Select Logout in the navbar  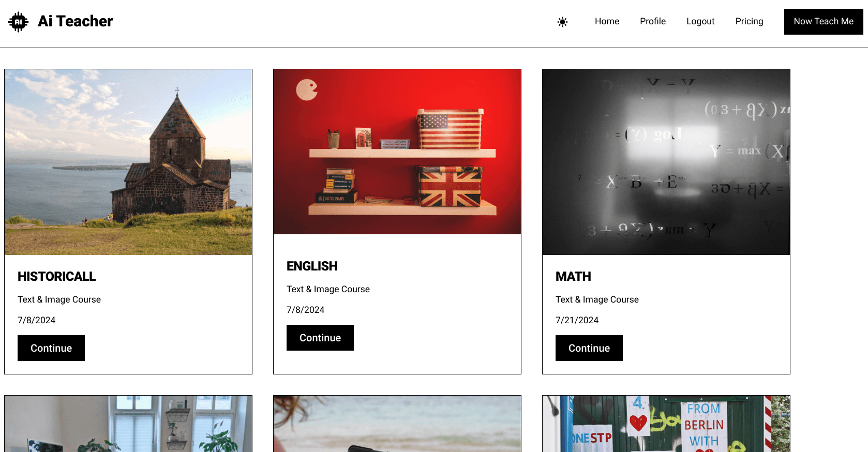click(700, 21)
